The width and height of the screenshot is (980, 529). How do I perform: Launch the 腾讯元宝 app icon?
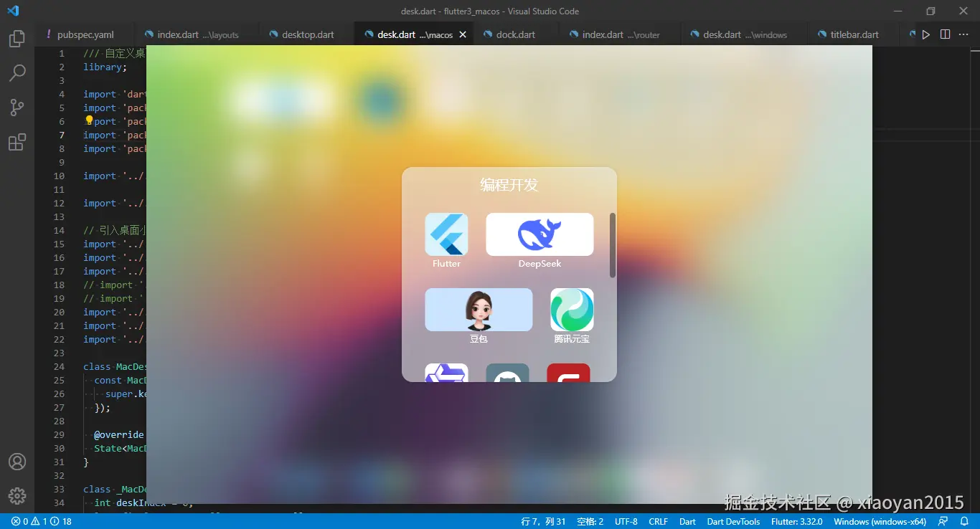pos(572,310)
